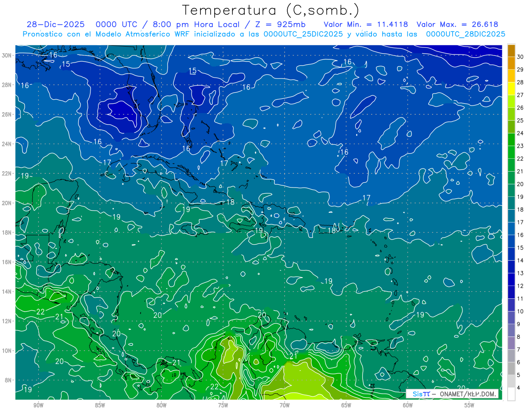
Task: Click the colorbar label "10"
Action: [520, 312]
